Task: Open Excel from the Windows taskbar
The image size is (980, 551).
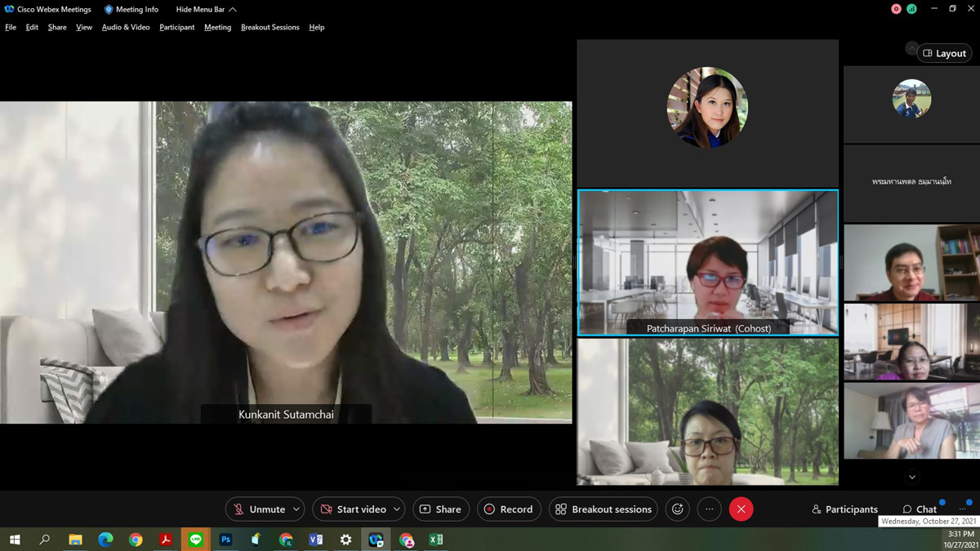Action: pos(436,540)
